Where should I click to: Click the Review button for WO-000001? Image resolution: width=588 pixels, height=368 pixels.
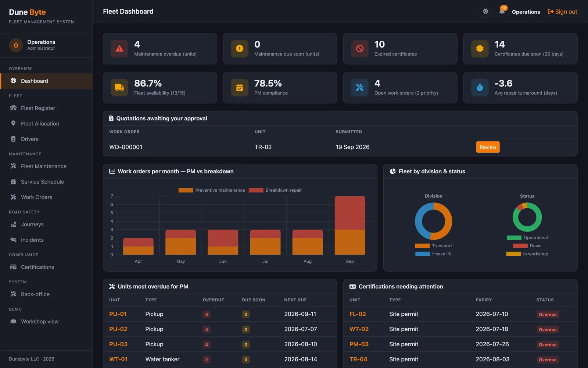click(488, 147)
